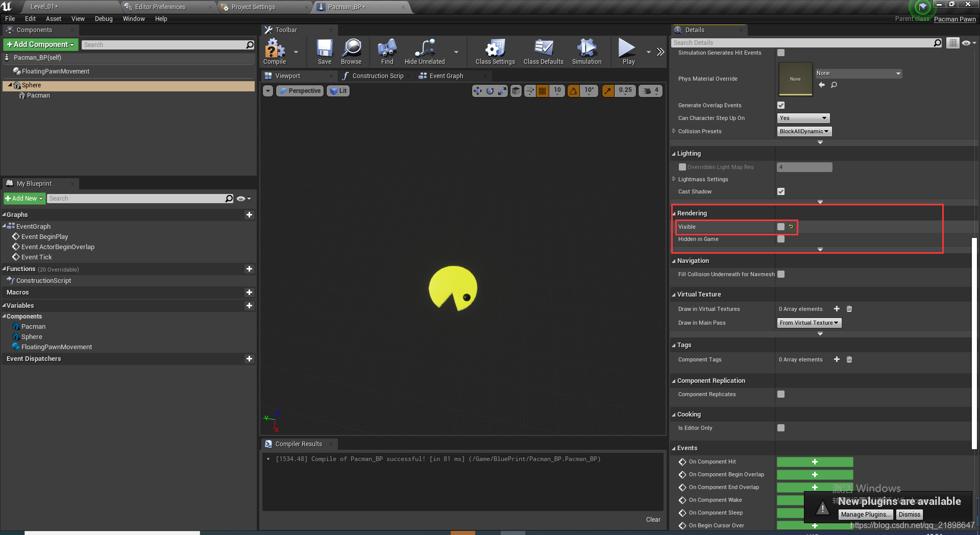Click camera speed setting in viewport
Viewport: 980px width, 535px height.
point(650,91)
